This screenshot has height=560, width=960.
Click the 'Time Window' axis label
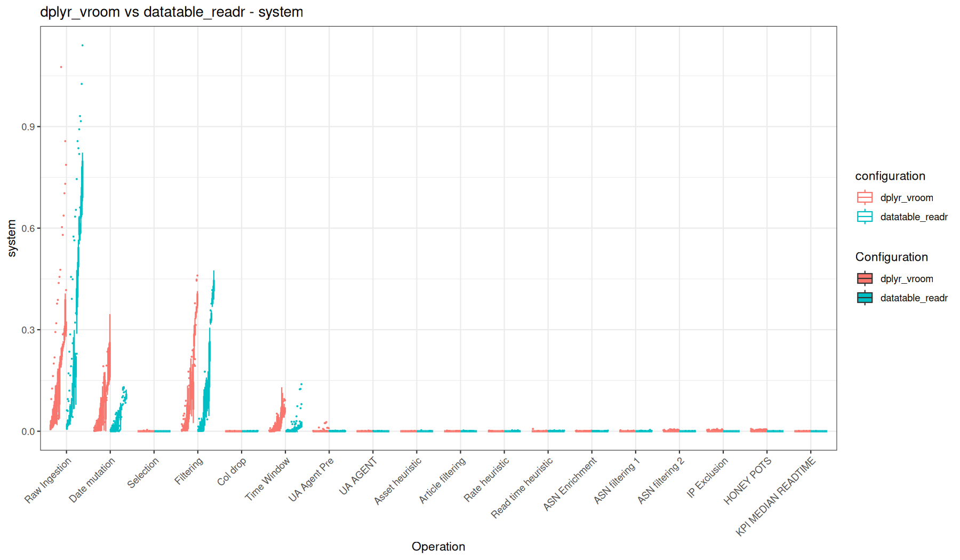pyautogui.click(x=267, y=479)
